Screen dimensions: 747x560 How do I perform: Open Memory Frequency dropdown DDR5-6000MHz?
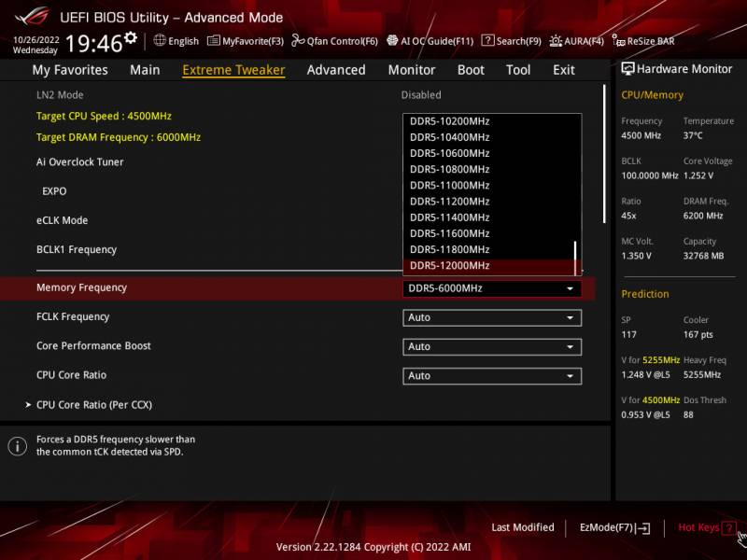492,288
